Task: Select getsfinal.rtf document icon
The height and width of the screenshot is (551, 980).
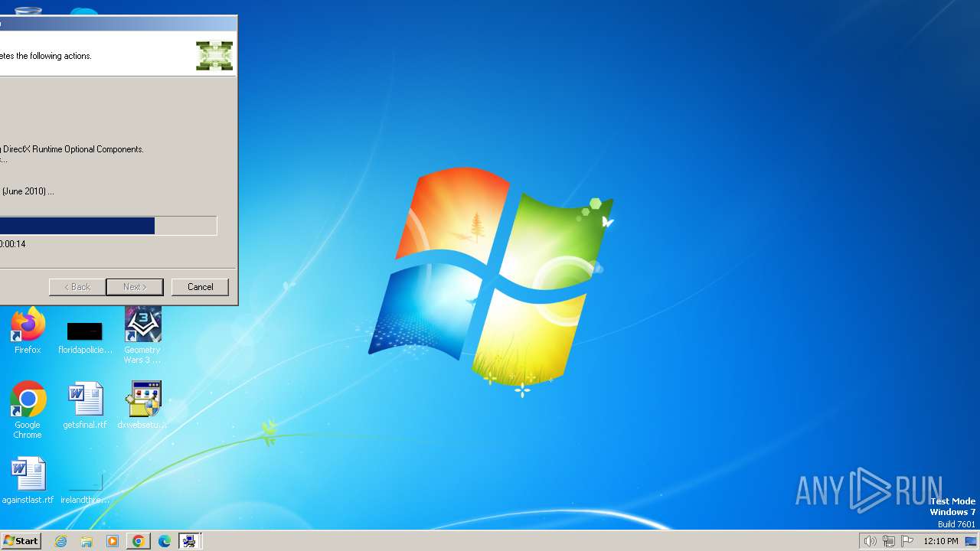Action: coord(85,406)
